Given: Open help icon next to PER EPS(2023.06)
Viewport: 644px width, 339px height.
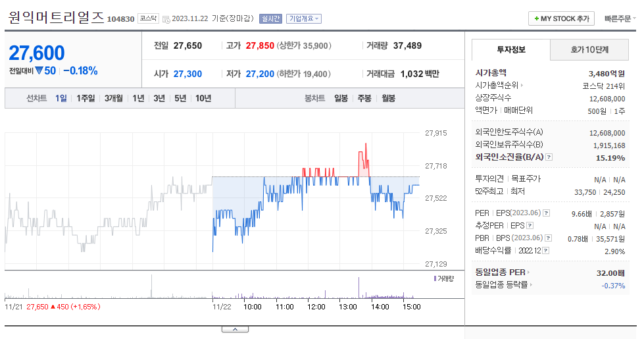Looking at the screenshot, I should (546, 213).
